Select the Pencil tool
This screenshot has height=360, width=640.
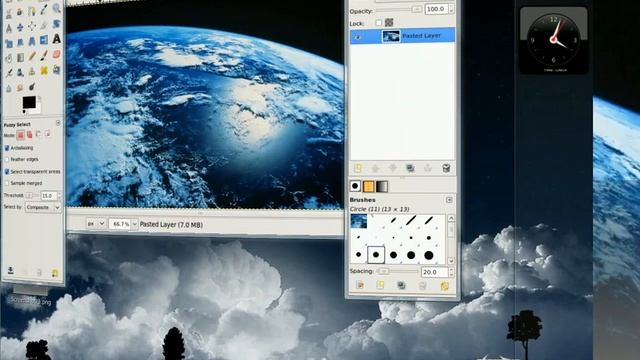pyautogui.click(x=32, y=56)
